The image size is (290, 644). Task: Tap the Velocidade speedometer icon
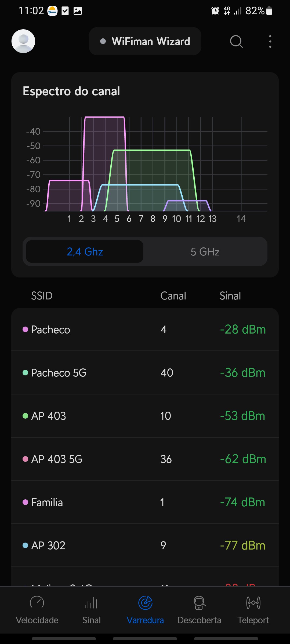point(37,603)
